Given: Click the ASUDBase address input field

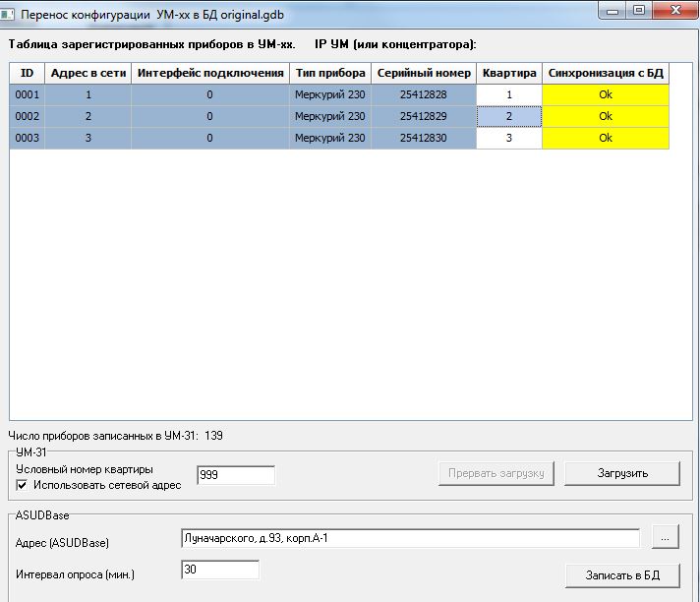Looking at the screenshot, I should pyautogui.click(x=410, y=538).
